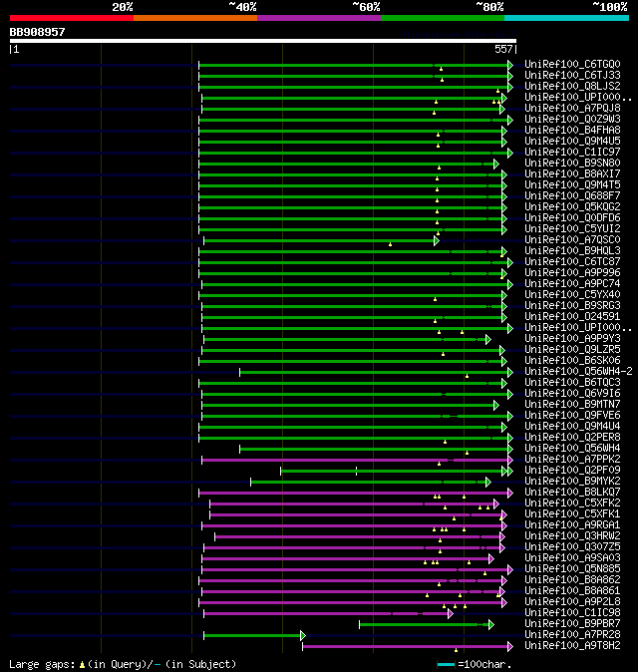Image resolution: width=638 pixels, height=672 pixels.
Task: Click the UniRef100_C6TC87 label
Action: point(572,262)
